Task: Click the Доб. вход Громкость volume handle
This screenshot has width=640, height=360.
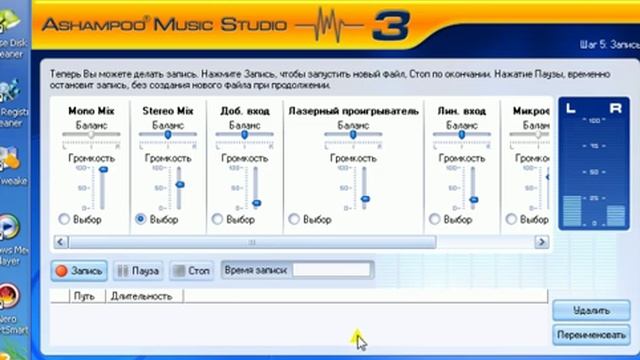Action: 256,203
